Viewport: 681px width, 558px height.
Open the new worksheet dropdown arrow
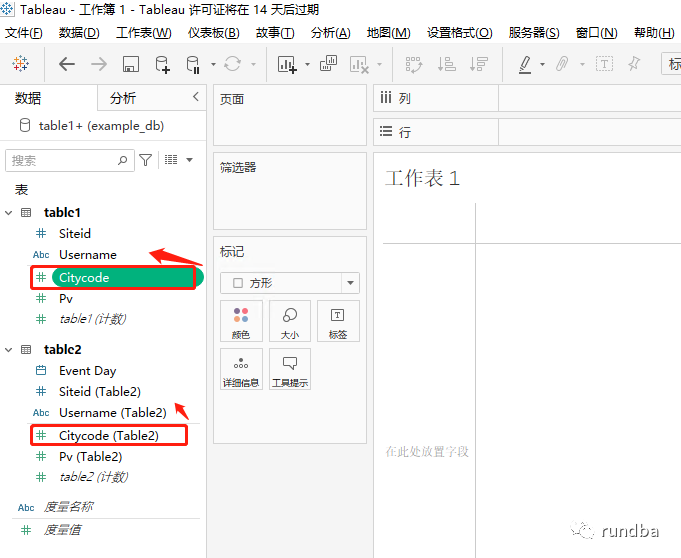307,65
